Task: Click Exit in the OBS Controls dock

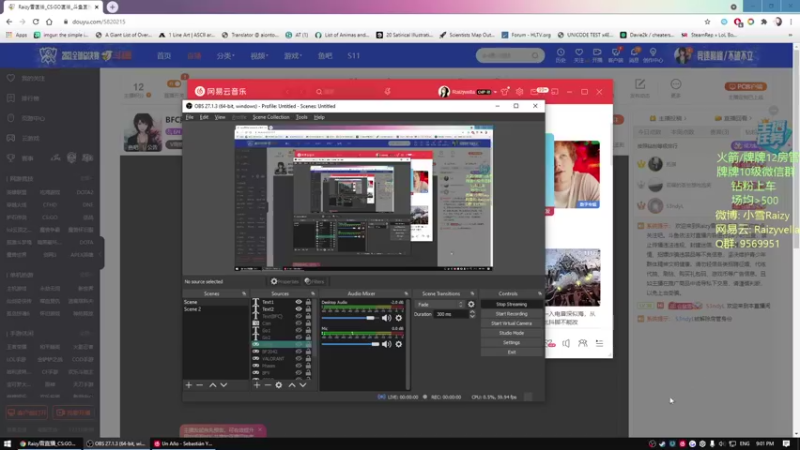Action: click(511, 352)
